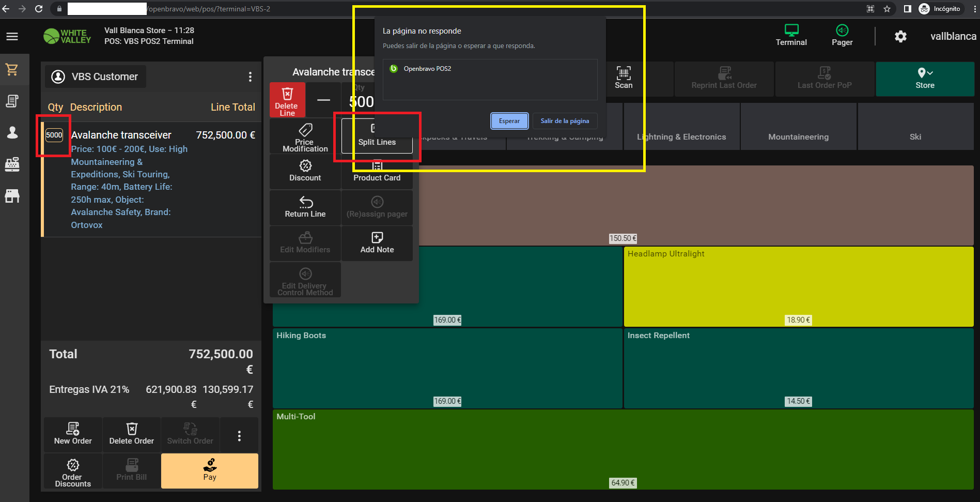The height and width of the screenshot is (502, 980).
Task: Switch to the Mountaineering category tab
Action: [x=798, y=137]
